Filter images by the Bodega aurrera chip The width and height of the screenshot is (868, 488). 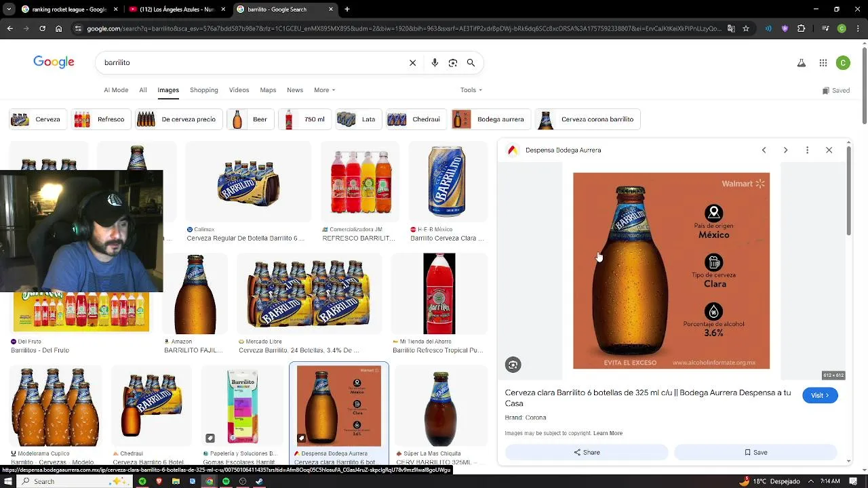click(x=490, y=119)
